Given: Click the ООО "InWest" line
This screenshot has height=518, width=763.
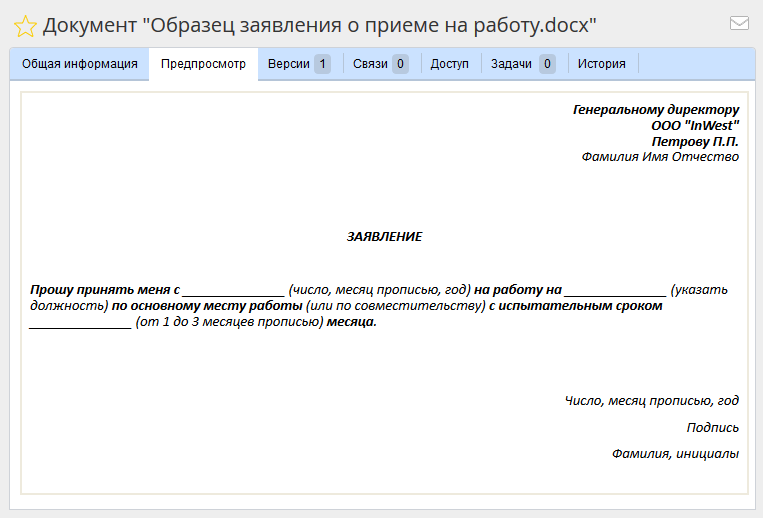Looking at the screenshot, I should (x=695, y=126).
